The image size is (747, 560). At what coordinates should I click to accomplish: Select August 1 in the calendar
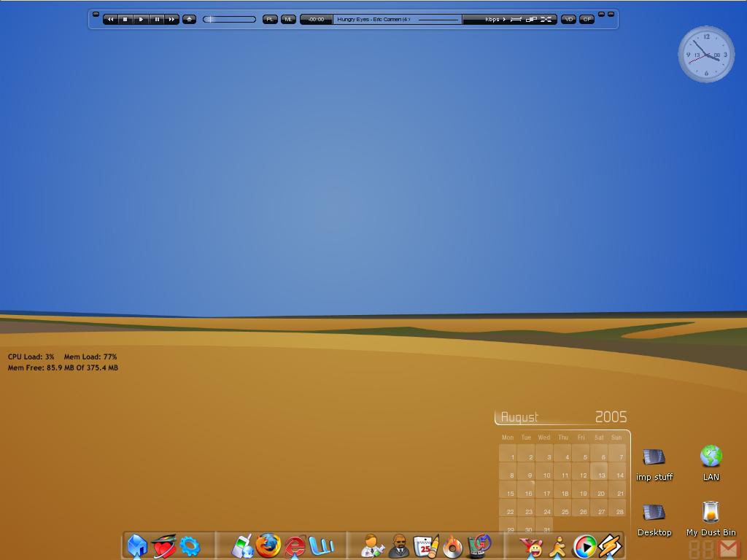click(x=508, y=454)
